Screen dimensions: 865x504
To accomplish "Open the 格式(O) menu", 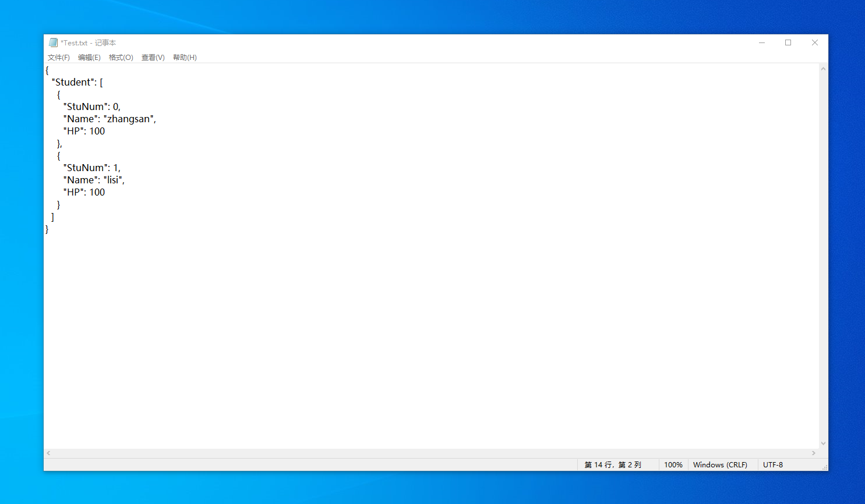I will 121,58.
